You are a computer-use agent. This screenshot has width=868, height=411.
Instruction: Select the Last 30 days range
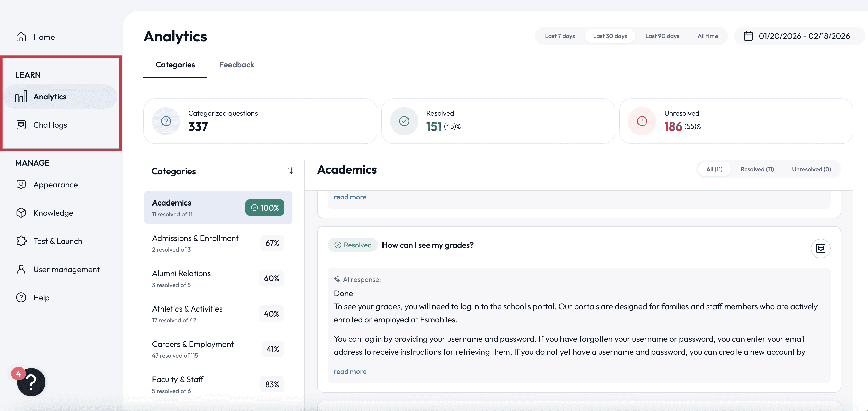pos(610,36)
